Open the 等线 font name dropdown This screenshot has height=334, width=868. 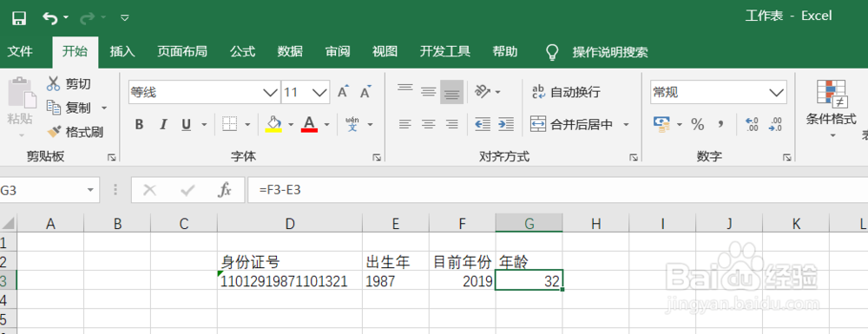271,92
